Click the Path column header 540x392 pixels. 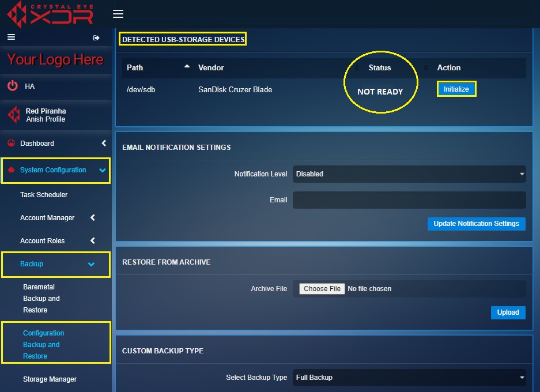tap(135, 67)
